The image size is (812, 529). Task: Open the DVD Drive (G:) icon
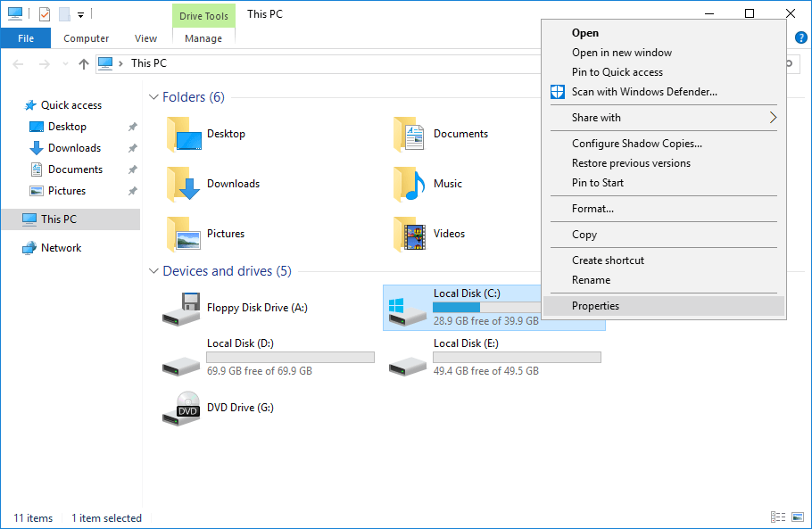(182, 407)
